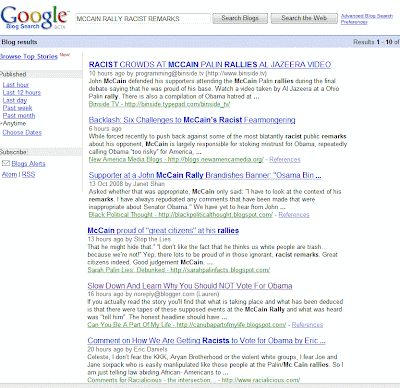This screenshot has height=388, width=400.
Task: Click '10 hours ago by programming@binside.tv' byline
Action: pyautogui.click(x=178, y=73)
